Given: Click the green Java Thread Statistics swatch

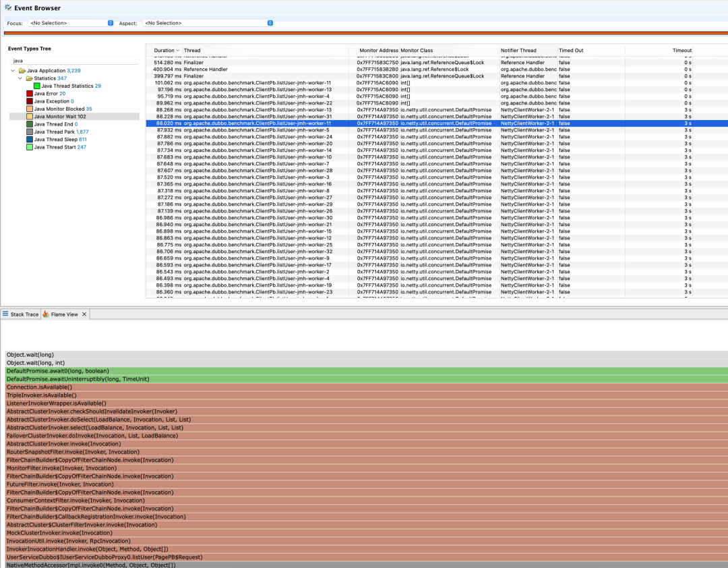Looking at the screenshot, I should click(x=36, y=86).
